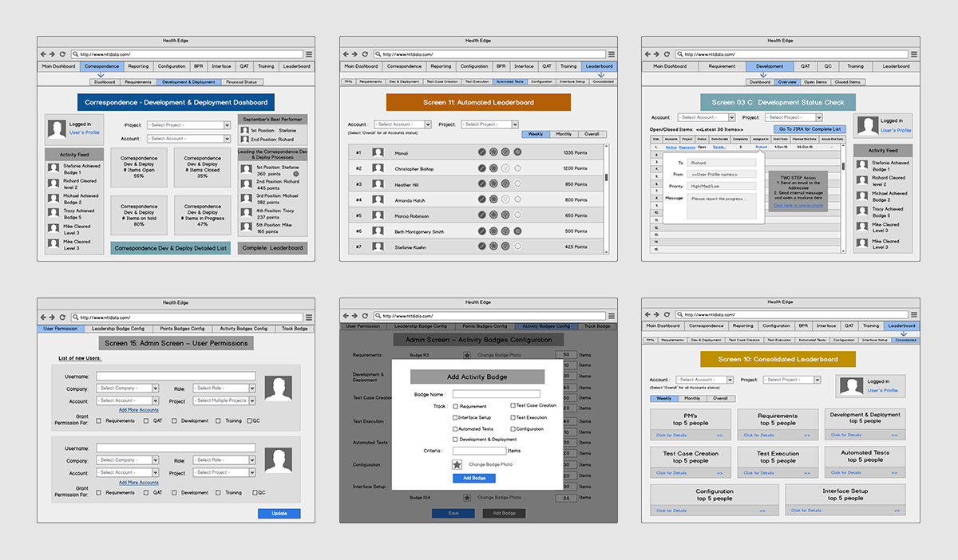Click reload icon in Screen 03 C window

click(667, 54)
